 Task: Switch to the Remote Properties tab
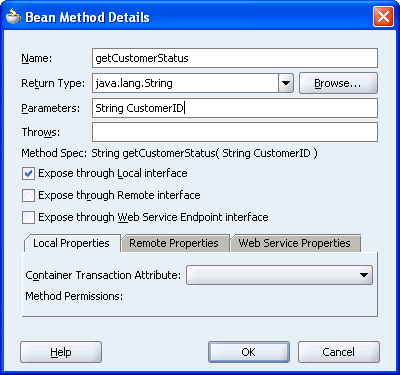click(174, 243)
